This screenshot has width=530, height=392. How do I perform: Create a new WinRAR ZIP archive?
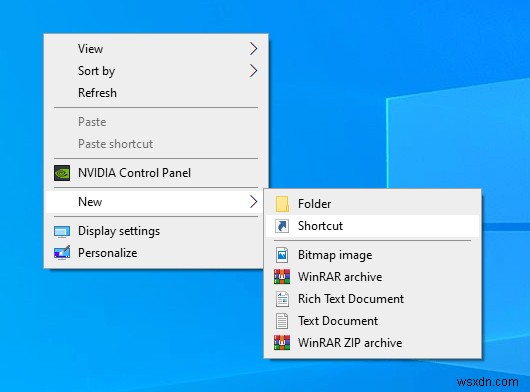372,343
